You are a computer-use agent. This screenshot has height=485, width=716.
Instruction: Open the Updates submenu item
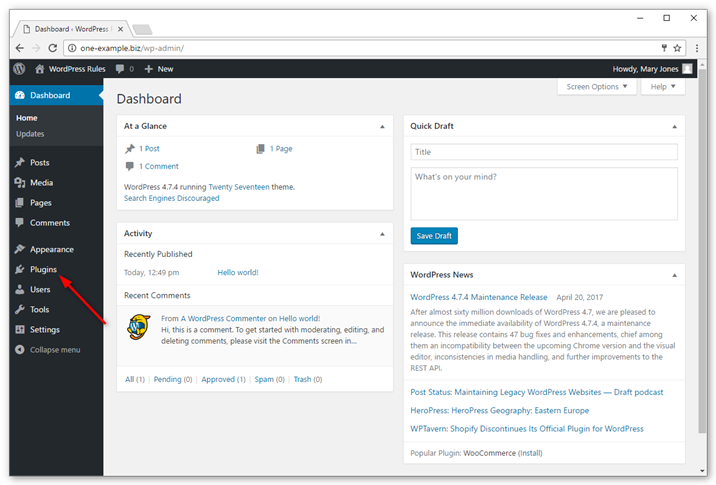click(30, 134)
